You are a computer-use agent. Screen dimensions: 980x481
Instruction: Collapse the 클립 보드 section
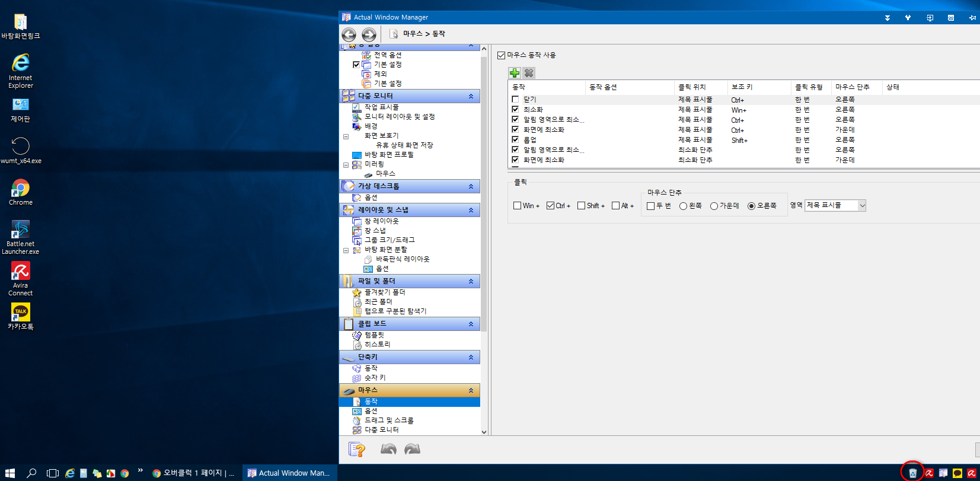(x=471, y=324)
